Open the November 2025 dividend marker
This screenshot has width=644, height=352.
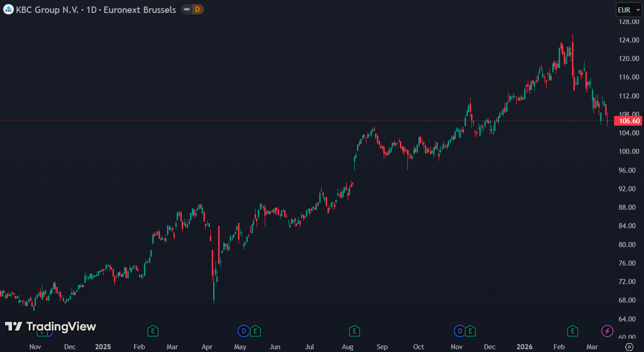459,331
